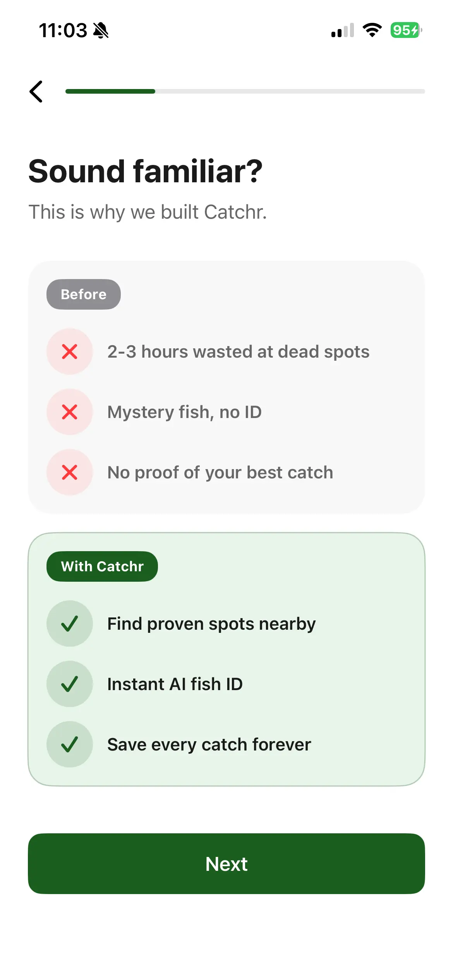
Task: Tap the muted bell icon in status bar
Action: (x=101, y=30)
